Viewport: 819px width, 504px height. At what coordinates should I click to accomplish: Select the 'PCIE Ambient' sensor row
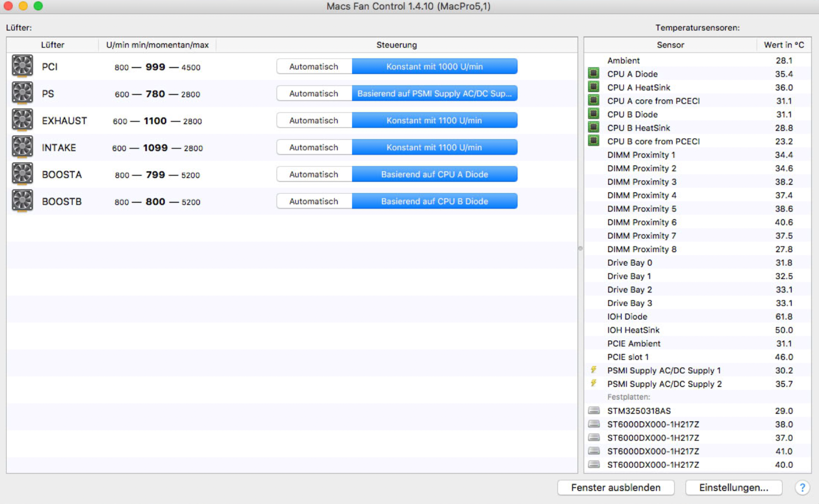[x=698, y=343]
